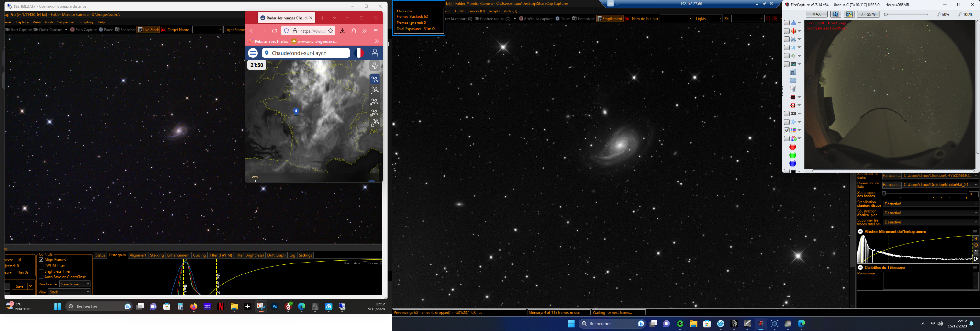Image resolution: width=980 pixels, height=331 pixels.
Task: Click the Save button in live stack panel
Action: pyautogui.click(x=20, y=286)
